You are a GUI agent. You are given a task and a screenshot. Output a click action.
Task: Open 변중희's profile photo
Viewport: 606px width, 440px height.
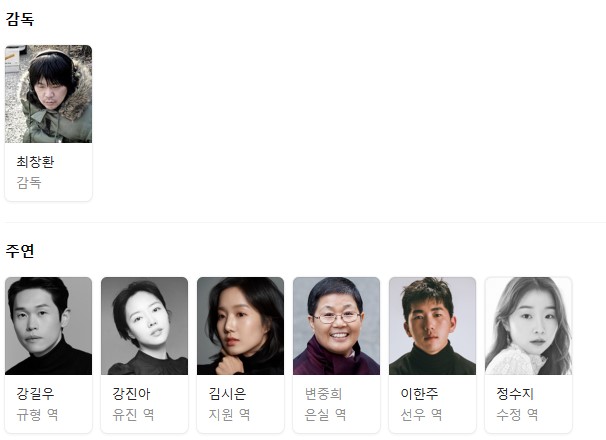click(x=336, y=326)
